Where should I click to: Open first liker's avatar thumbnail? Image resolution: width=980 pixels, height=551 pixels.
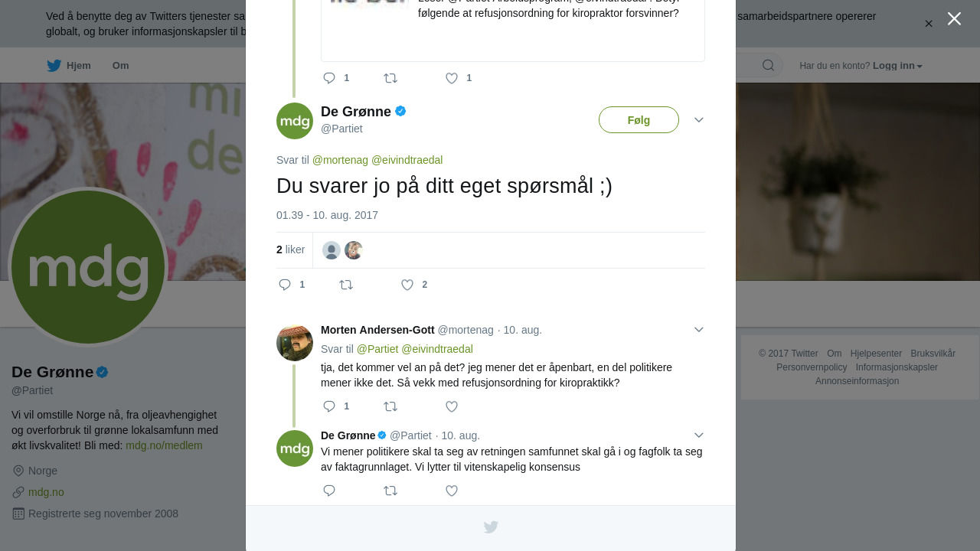click(x=332, y=250)
